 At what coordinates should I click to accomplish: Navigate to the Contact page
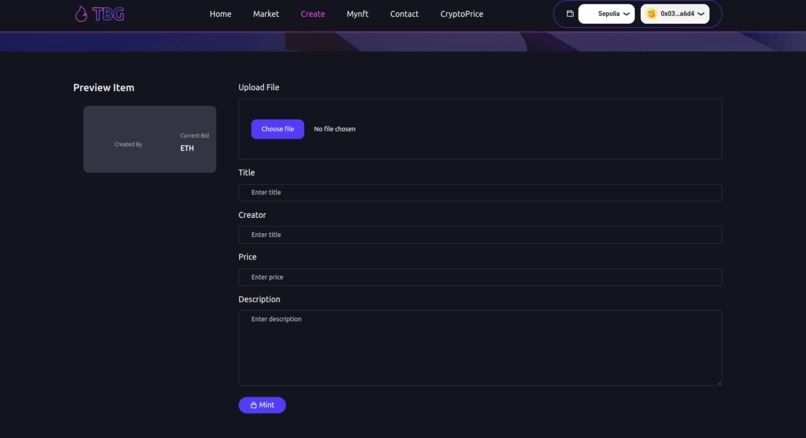click(404, 14)
